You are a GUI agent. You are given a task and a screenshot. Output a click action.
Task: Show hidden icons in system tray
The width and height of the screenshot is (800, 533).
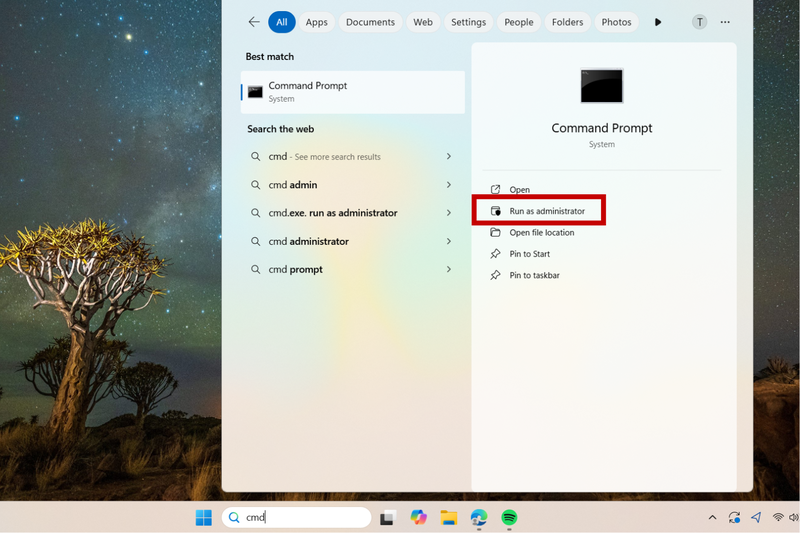(x=712, y=518)
